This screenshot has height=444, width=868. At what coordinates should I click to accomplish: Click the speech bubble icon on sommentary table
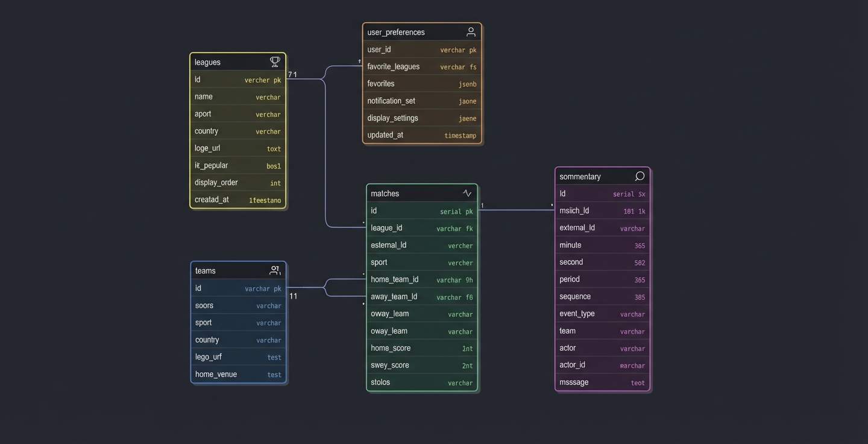pos(640,176)
